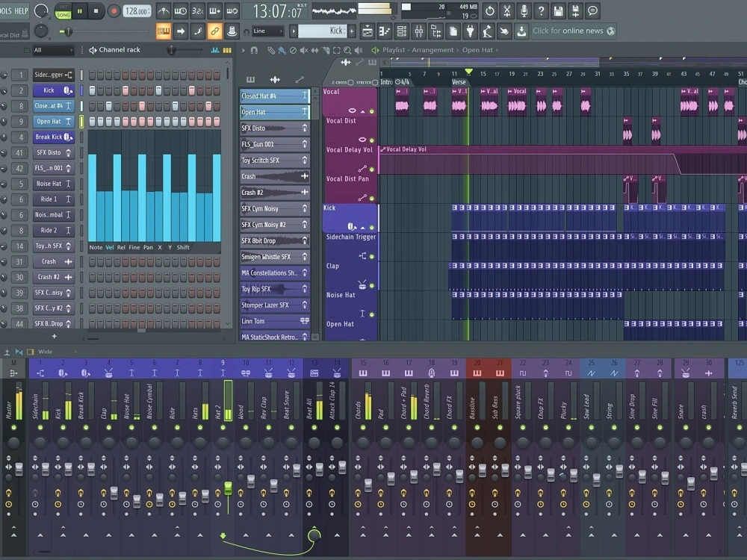Click picker panel scroll-down arrow
The width and height of the screenshot is (747, 560).
tap(315, 337)
